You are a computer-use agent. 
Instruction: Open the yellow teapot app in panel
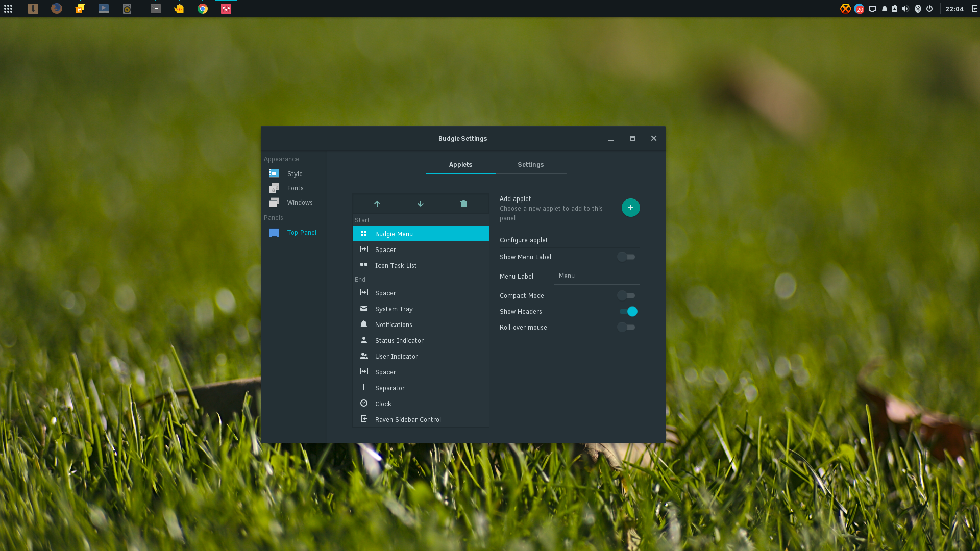click(179, 9)
